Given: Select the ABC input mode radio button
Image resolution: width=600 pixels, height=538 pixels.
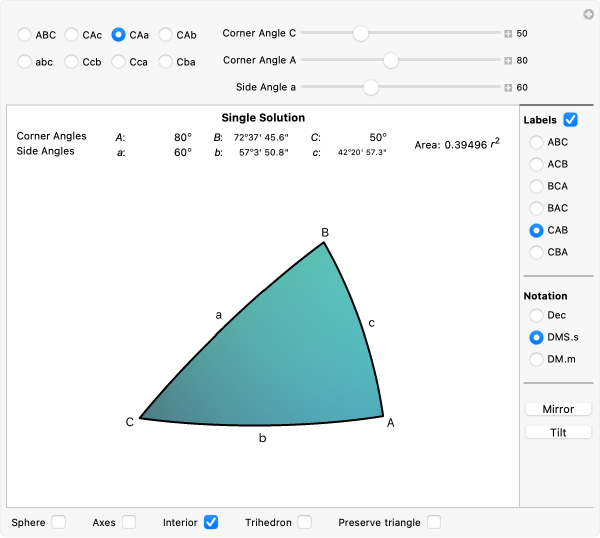Looking at the screenshot, I should (x=24, y=35).
